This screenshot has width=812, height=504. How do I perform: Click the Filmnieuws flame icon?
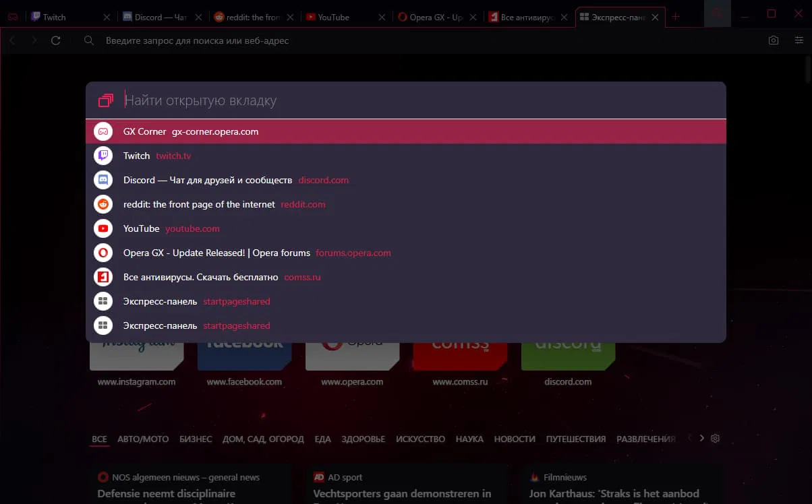pyautogui.click(x=535, y=477)
